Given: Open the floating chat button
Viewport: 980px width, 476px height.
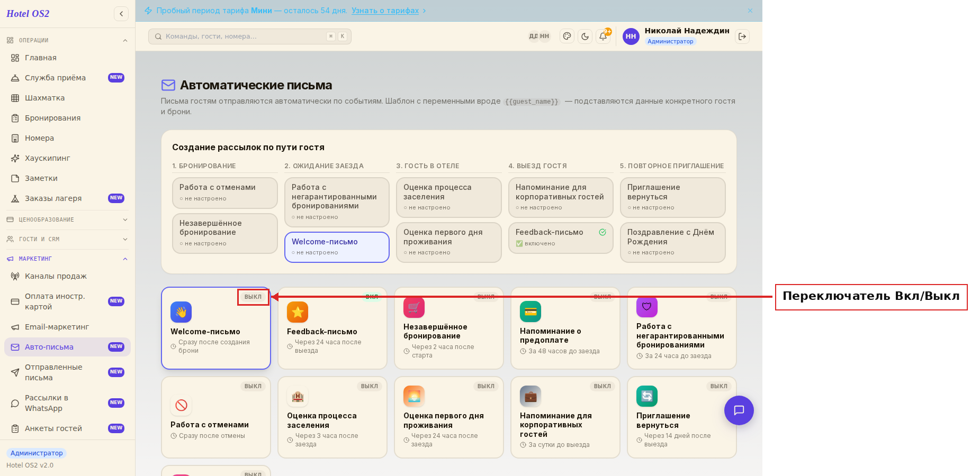Looking at the screenshot, I should pyautogui.click(x=739, y=410).
